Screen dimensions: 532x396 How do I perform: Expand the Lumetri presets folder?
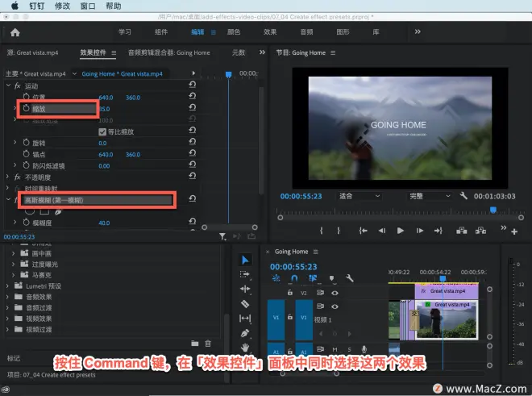click(7, 286)
